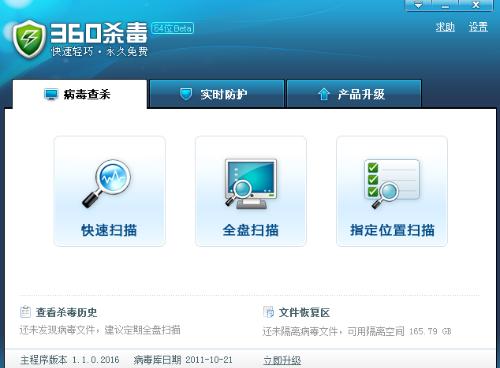Open the 求助 help link
Viewport: 500px width, 368px height.
pyautogui.click(x=445, y=27)
